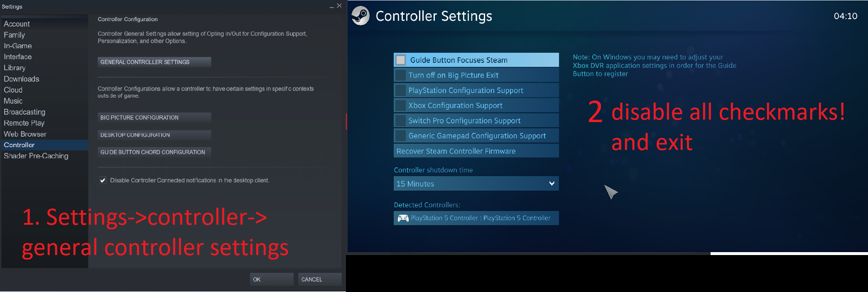Click Cancel in the Settings window
The image size is (868, 292).
coord(320,279)
